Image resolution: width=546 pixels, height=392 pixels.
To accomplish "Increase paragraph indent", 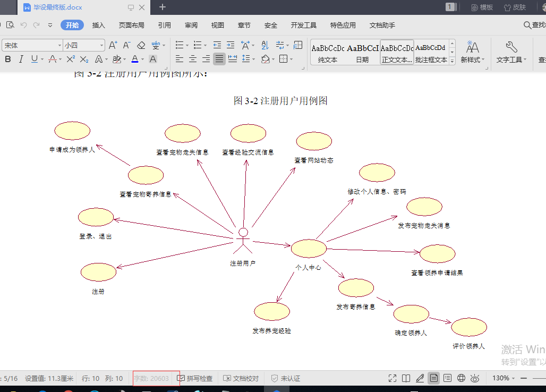I will [231, 45].
